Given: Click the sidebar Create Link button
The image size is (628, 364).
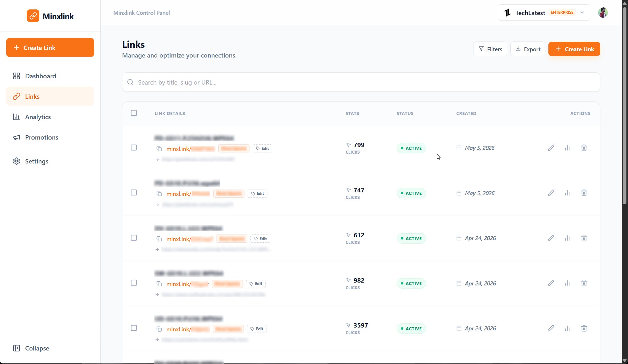Looking at the screenshot, I should pyautogui.click(x=50, y=47).
